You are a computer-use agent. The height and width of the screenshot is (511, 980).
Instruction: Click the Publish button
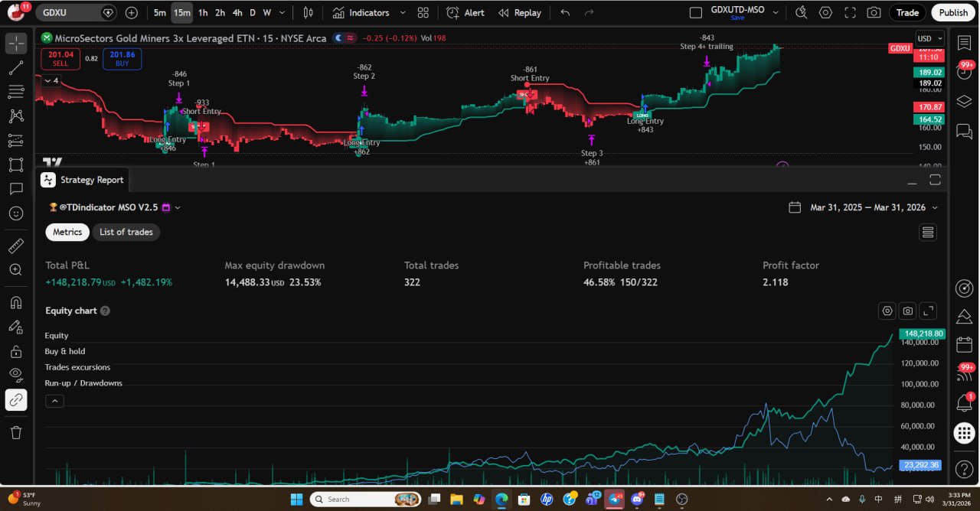952,12
